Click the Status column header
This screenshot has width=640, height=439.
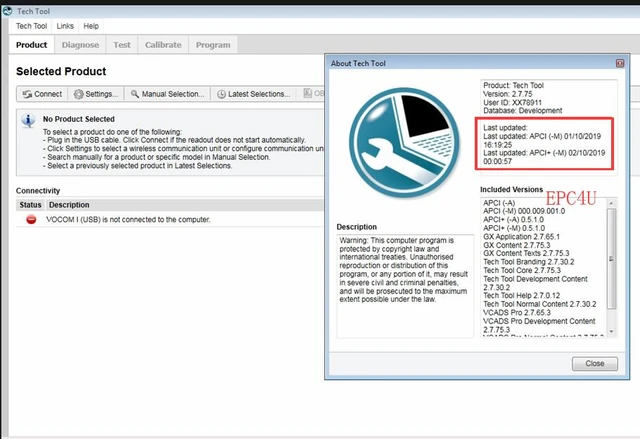click(x=31, y=205)
